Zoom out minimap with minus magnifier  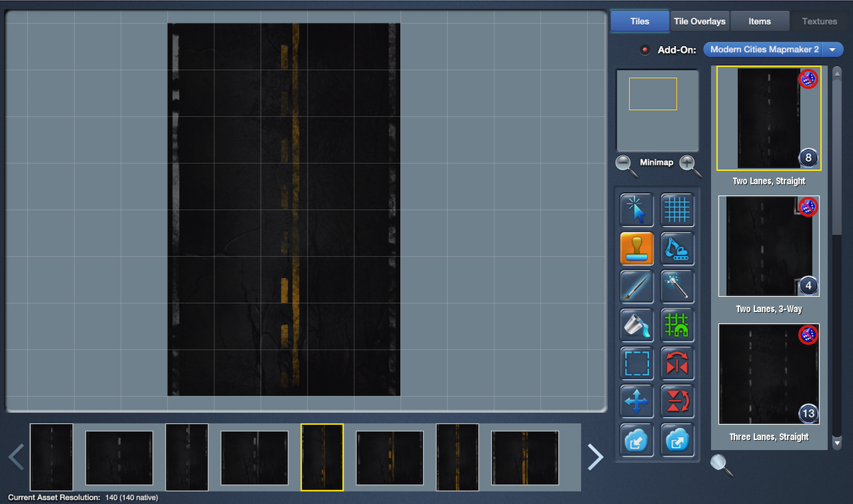point(626,165)
